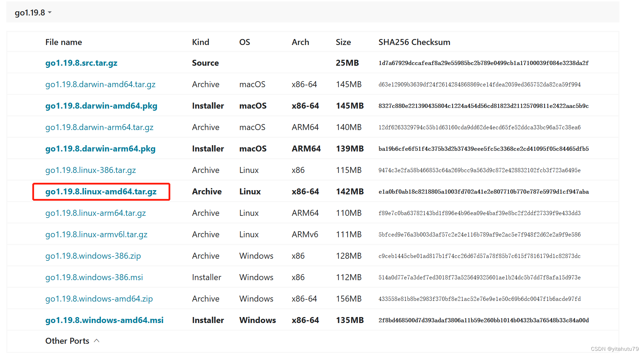This screenshot has height=355, width=644.
Task: Click the SHA256 Checksum column header
Action: coord(414,42)
